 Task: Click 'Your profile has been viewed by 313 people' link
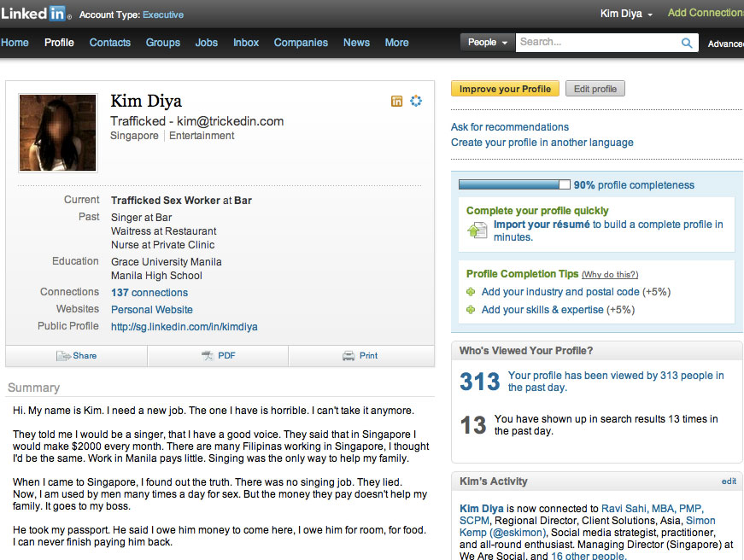click(x=616, y=382)
